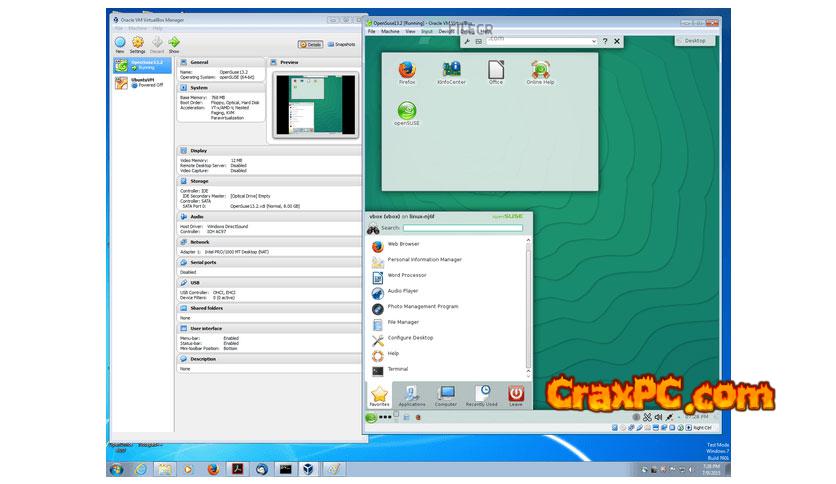Launch Firefox from the openSUSE desktop folder

406,71
